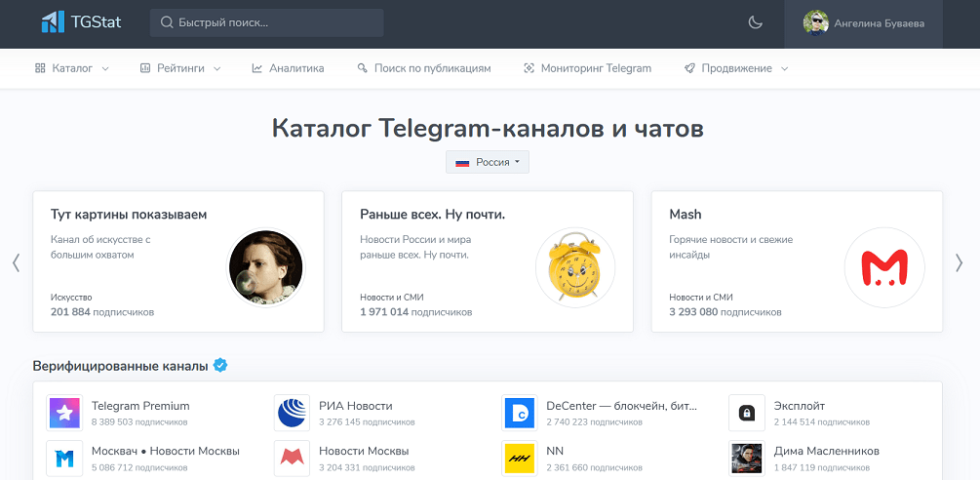The image size is (980, 480).
Task: Click the TGStat logo icon
Action: point(53,22)
